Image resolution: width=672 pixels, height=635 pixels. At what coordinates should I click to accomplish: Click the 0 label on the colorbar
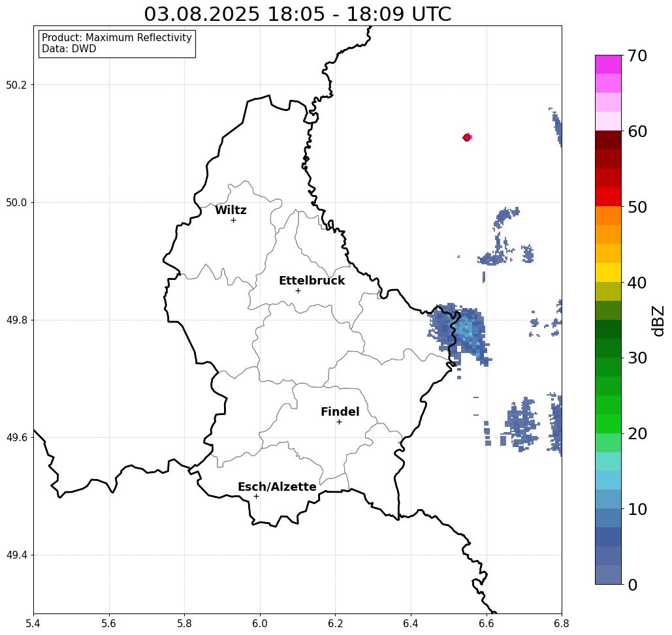click(x=633, y=585)
